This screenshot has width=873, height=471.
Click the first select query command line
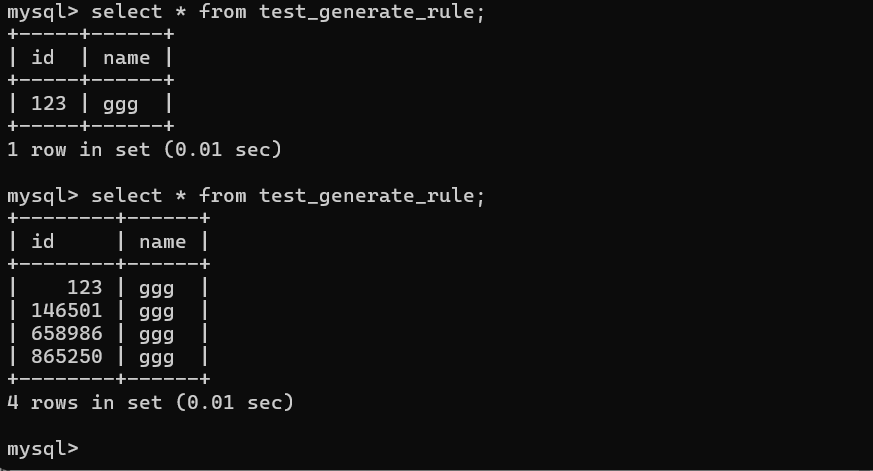pos(246,12)
